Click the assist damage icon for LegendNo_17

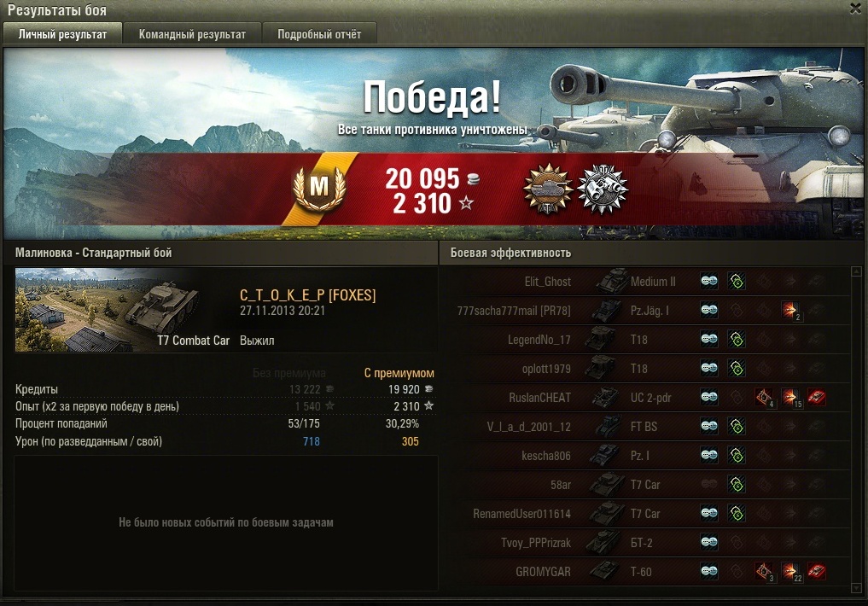[737, 339]
